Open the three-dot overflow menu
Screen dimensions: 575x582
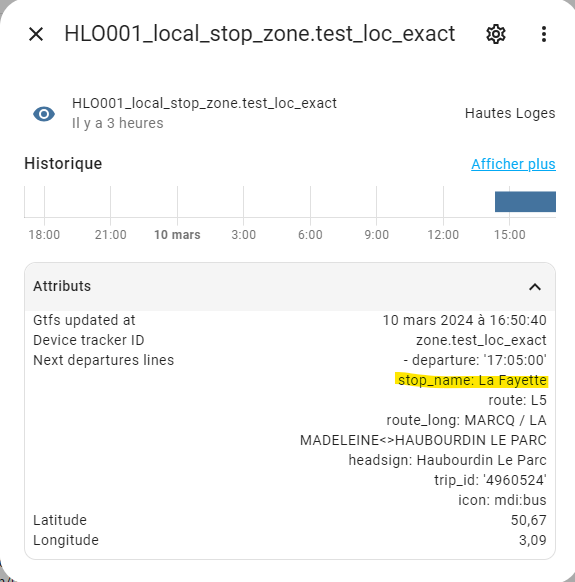point(544,34)
